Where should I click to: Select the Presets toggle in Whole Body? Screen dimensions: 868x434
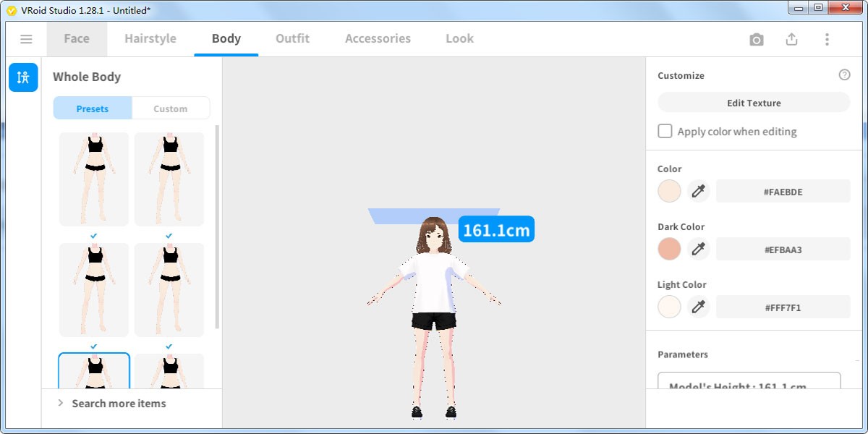pyautogui.click(x=93, y=108)
